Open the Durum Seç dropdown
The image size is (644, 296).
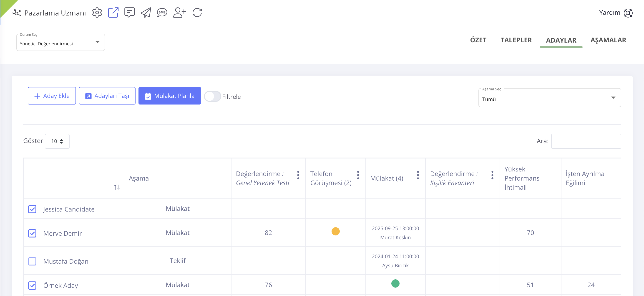pyautogui.click(x=60, y=43)
